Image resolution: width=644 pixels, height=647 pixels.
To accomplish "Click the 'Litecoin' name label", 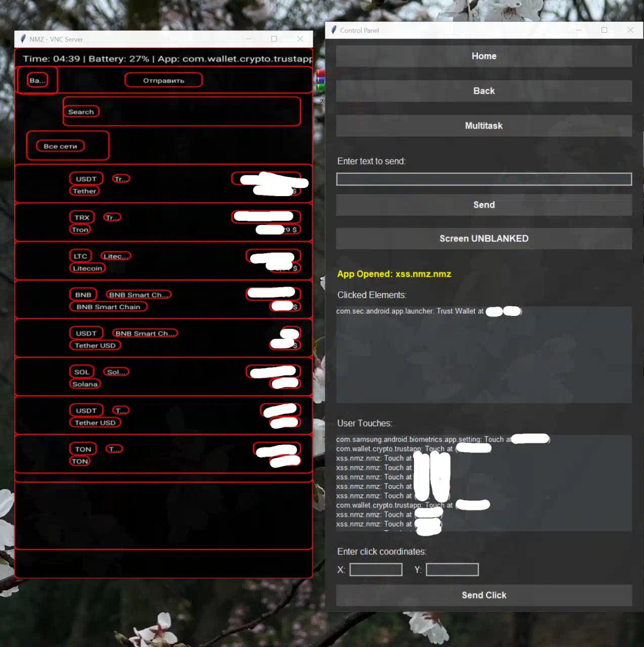I will (x=87, y=268).
